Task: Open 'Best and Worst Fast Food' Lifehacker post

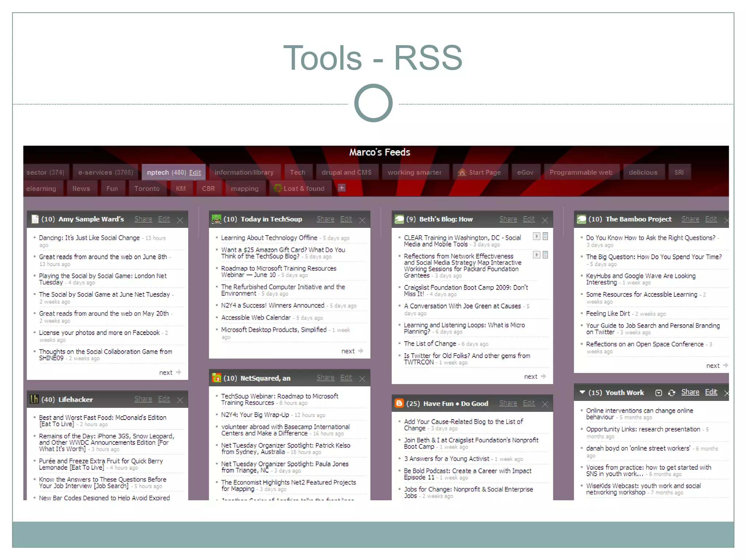Action: [x=102, y=421]
